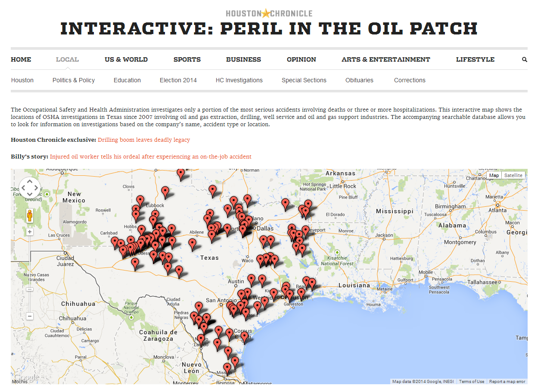
Task: Pan the map left with the arrow control
Action: 23,188
